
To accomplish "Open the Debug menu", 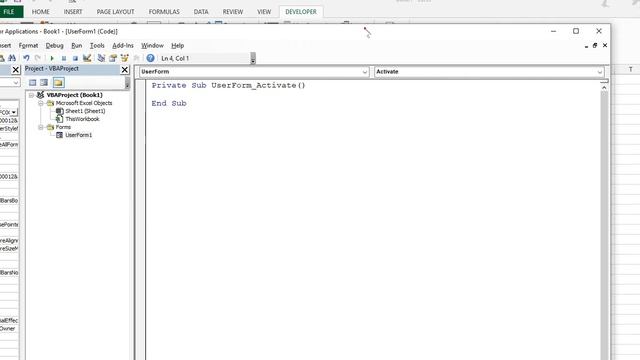I will click(54, 46).
